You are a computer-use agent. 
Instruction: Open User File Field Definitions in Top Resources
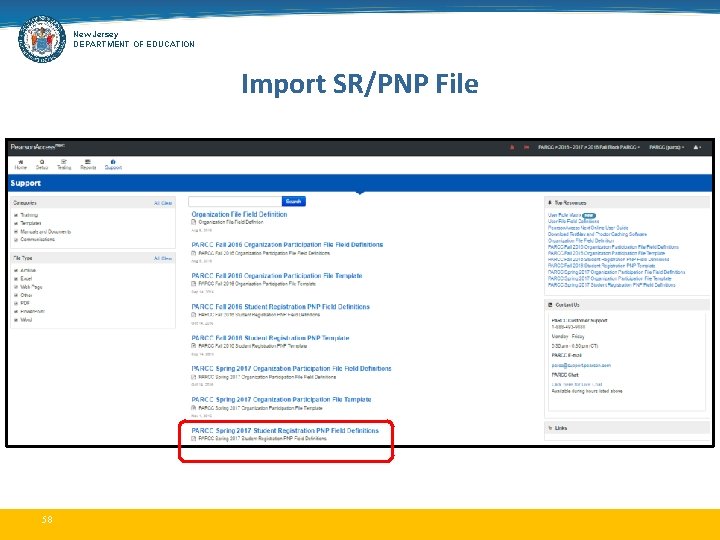tap(573, 221)
